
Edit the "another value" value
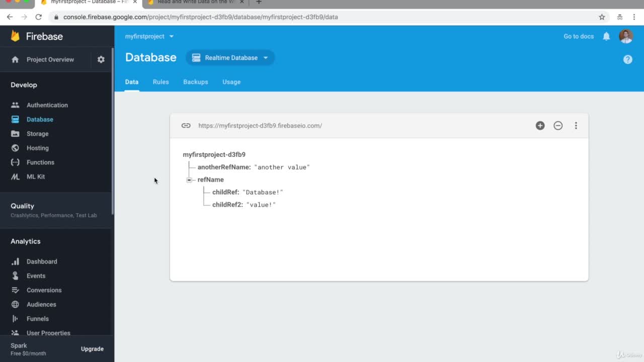click(x=282, y=167)
